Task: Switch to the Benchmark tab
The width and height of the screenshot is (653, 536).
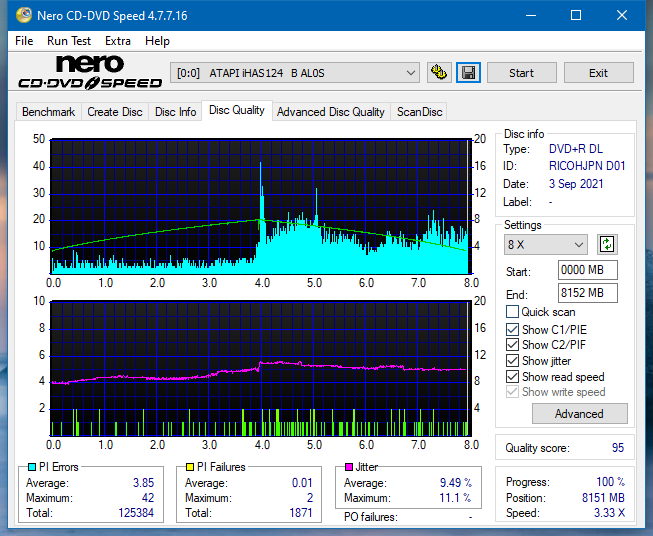Action: (49, 112)
